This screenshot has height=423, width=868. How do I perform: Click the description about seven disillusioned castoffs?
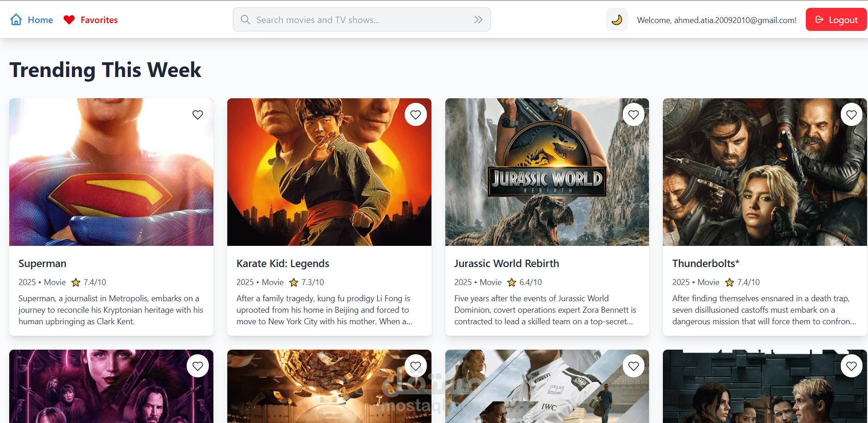(x=764, y=310)
